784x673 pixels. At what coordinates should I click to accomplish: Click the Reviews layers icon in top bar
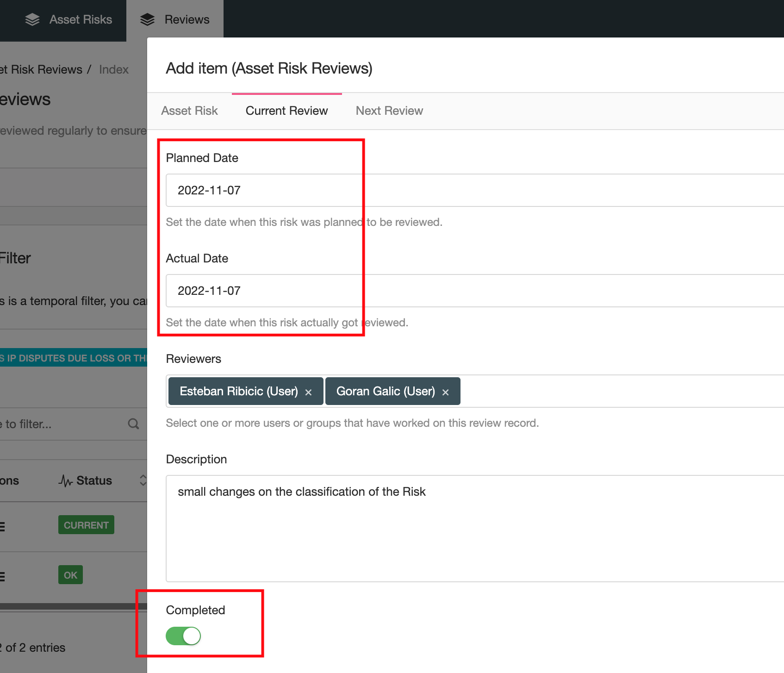pyautogui.click(x=147, y=19)
